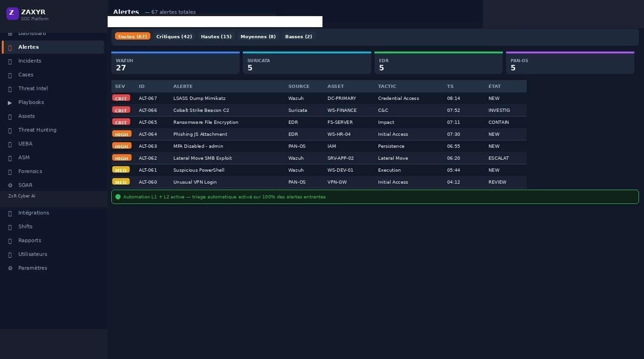Select the ZxR Cyber AI section label
644x359 pixels.
point(22,196)
